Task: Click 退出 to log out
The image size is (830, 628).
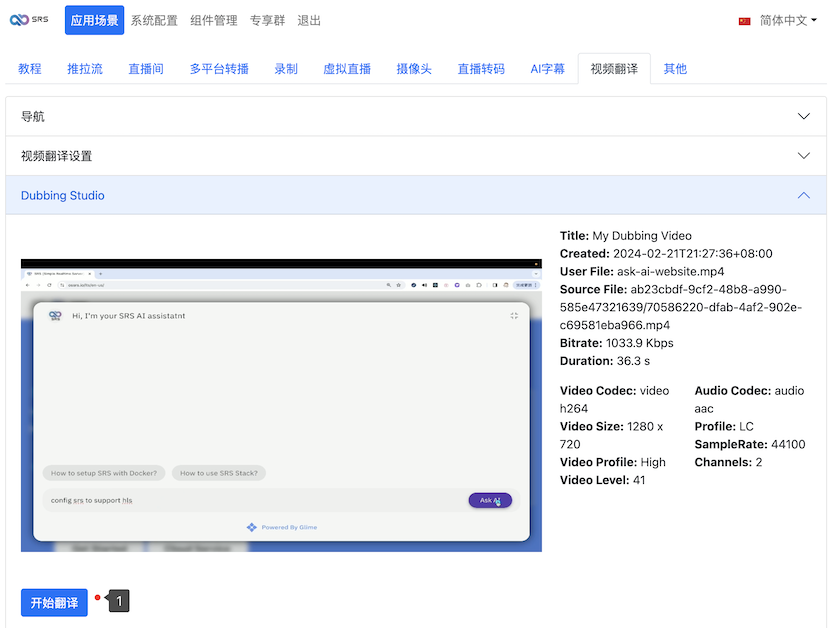Action: click(309, 20)
